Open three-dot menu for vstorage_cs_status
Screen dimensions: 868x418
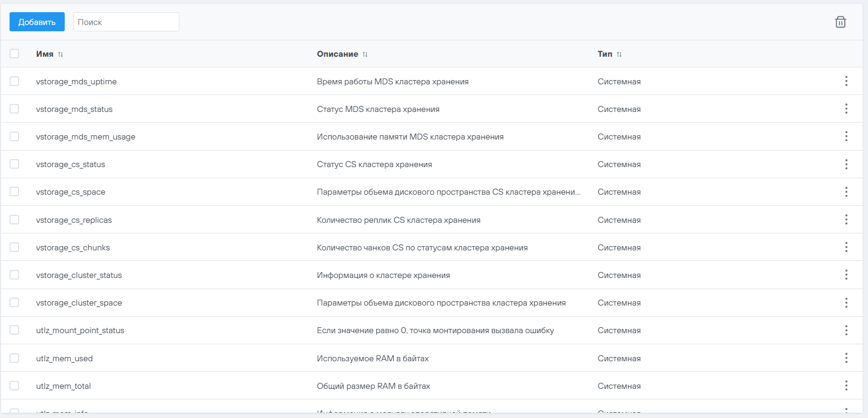[846, 164]
